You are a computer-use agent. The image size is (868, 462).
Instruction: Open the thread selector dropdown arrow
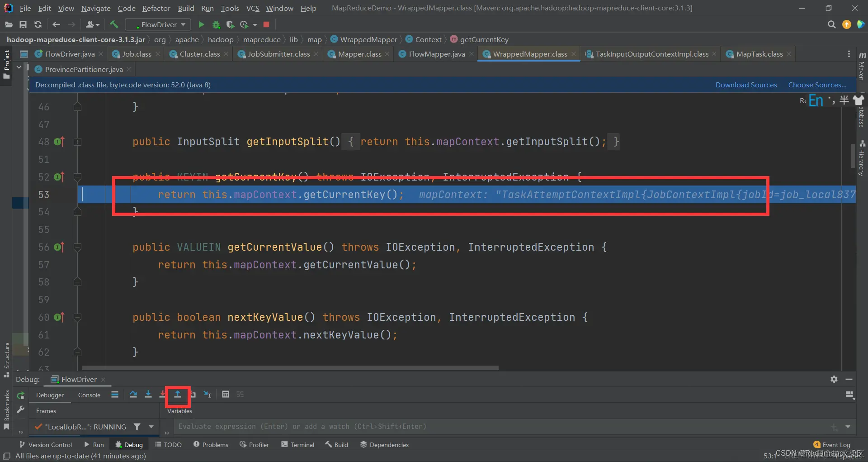tap(151, 427)
